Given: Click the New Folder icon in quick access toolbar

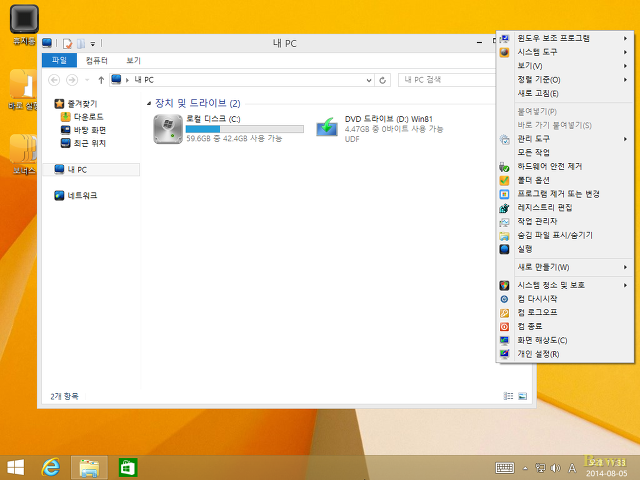Looking at the screenshot, I should (81, 43).
